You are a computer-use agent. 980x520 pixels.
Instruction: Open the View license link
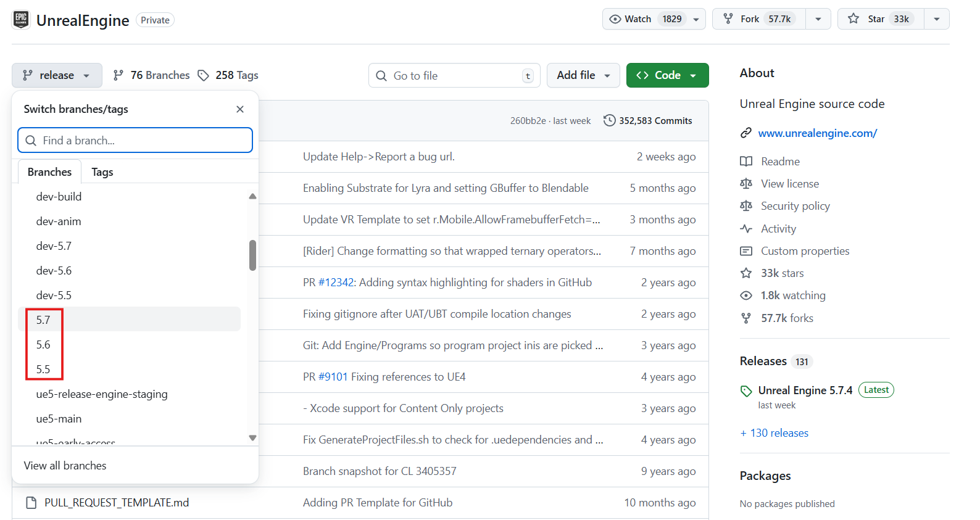(790, 184)
